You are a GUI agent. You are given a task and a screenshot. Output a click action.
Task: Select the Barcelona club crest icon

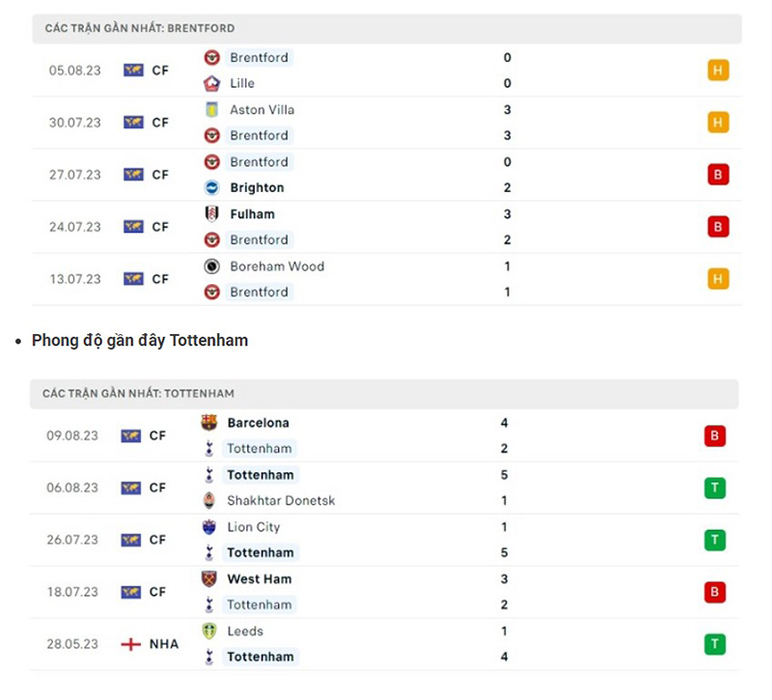(x=207, y=423)
